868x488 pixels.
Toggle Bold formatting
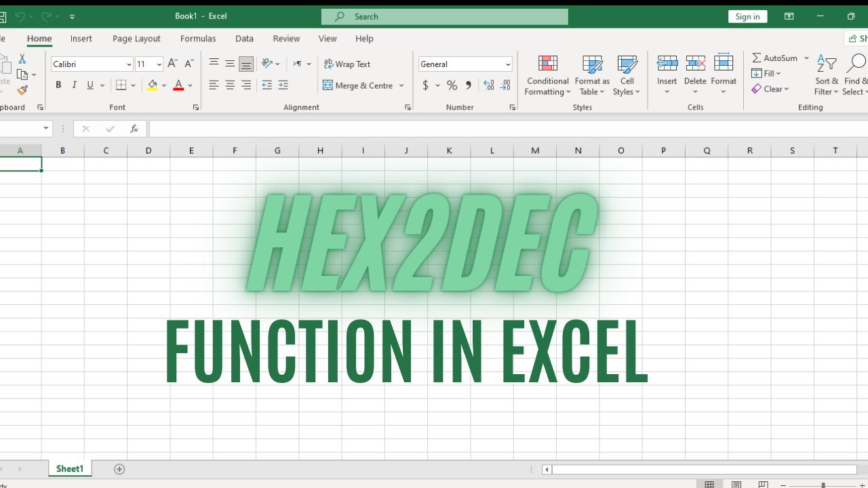58,85
